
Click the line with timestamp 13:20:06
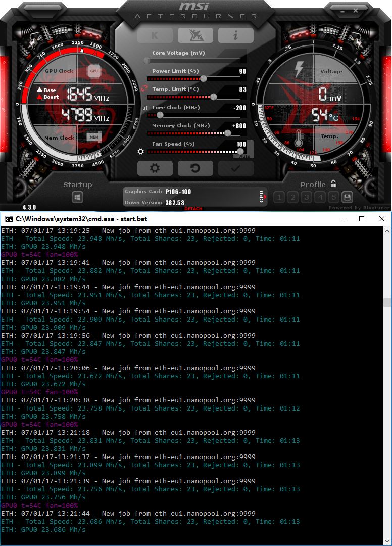(x=128, y=368)
